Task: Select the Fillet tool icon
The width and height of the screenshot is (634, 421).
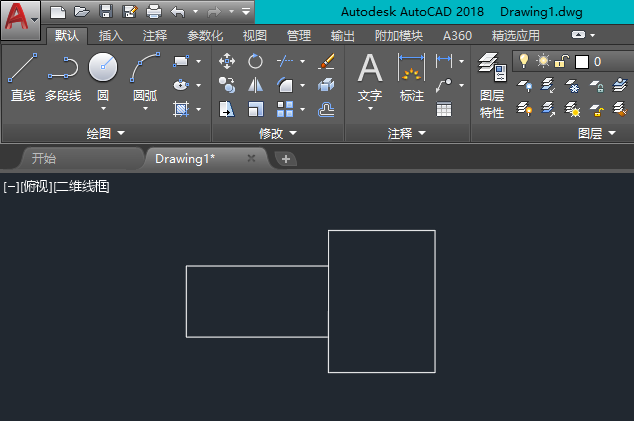Action: (285, 85)
